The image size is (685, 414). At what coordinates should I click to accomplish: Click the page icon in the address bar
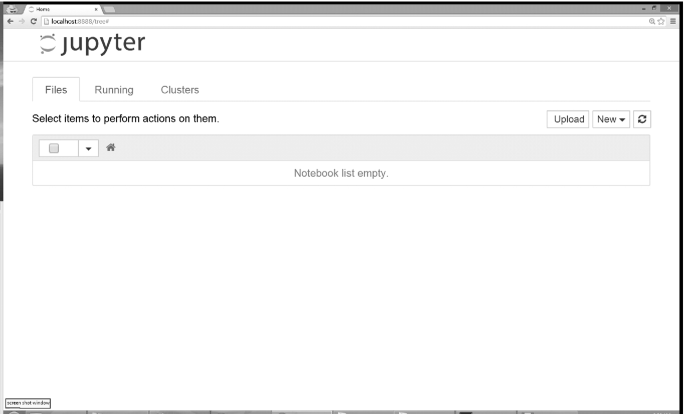[46, 21]
